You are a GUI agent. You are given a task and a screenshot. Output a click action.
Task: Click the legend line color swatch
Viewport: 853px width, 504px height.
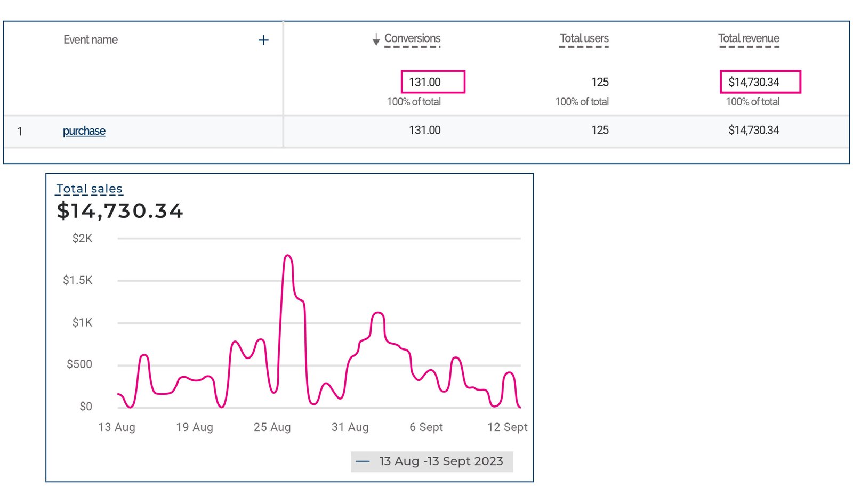pyautogui.click(x=363, y=461)
